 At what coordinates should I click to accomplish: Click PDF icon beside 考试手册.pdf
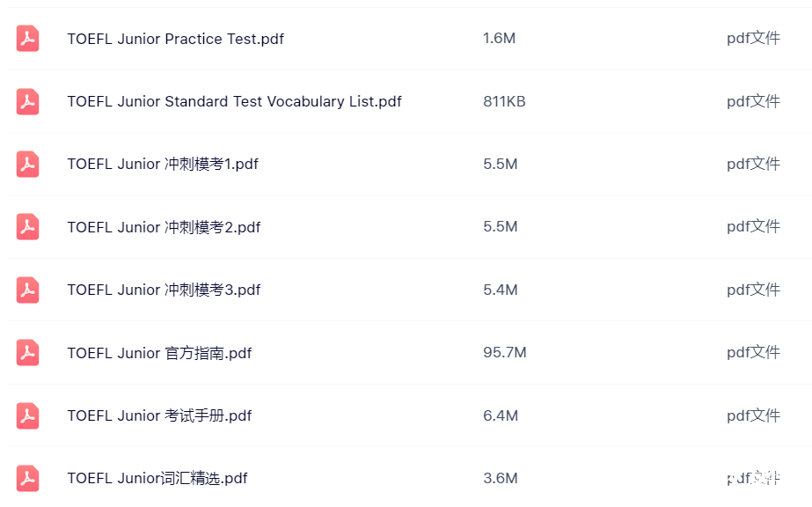point(27,415)
